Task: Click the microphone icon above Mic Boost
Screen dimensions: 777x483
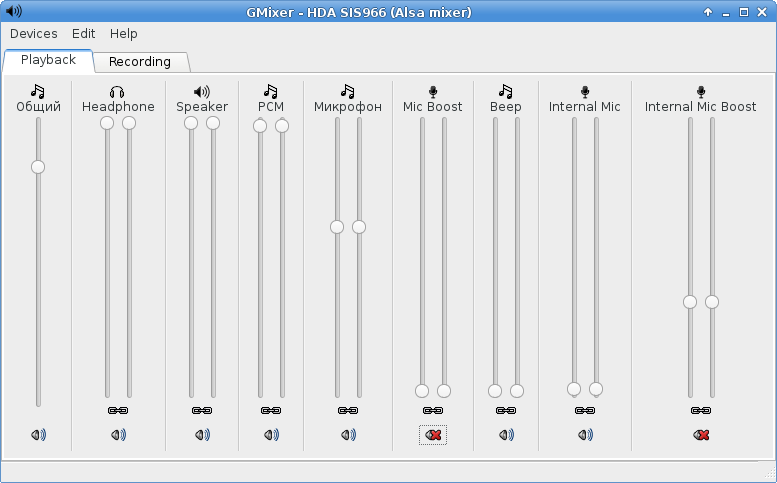Action: coord(433,92)
